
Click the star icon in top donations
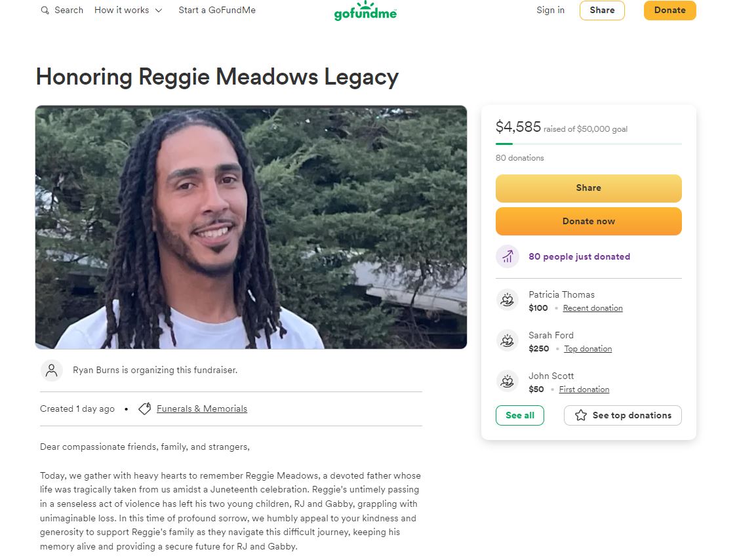(581, 415)
